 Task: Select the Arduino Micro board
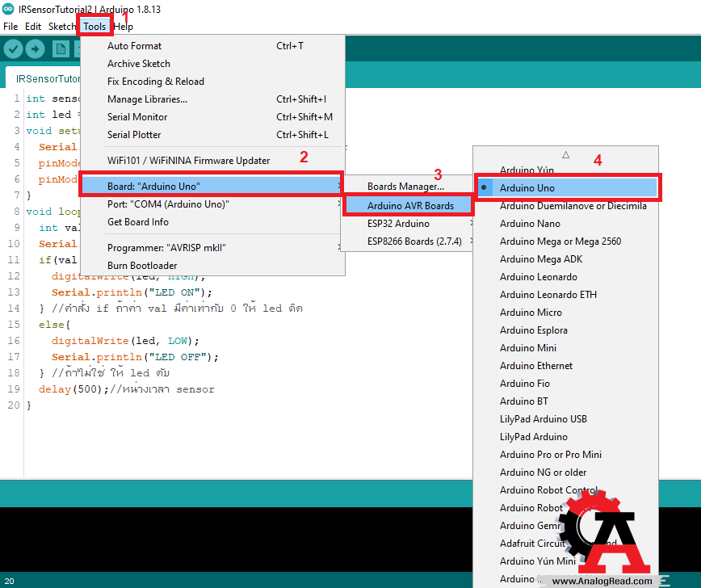(x=565, y=313)
